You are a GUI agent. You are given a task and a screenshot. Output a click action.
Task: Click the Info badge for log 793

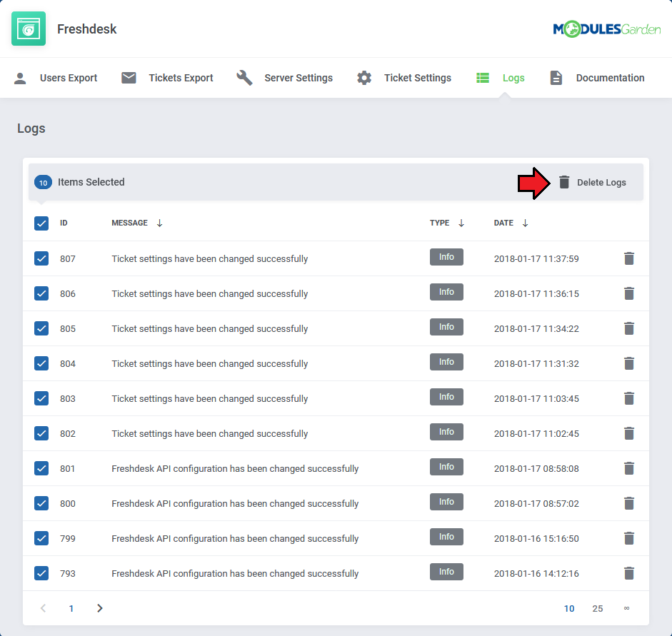pos(446,572)
